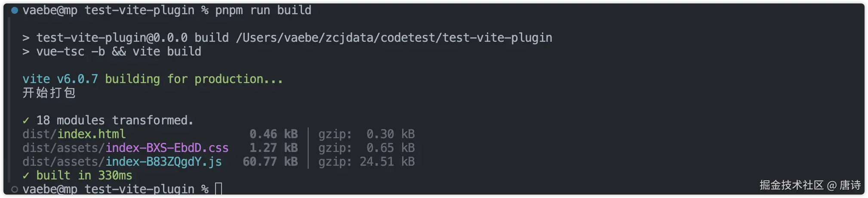
Task: Click the "vue-tsc -b && vite build" script line
Action: 119,52
